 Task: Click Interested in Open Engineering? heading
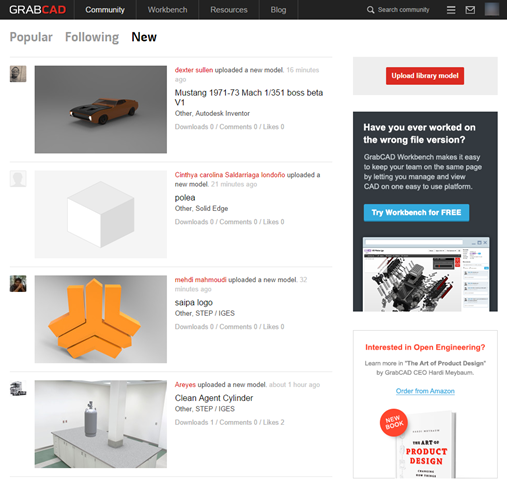[x=425, y=347]
